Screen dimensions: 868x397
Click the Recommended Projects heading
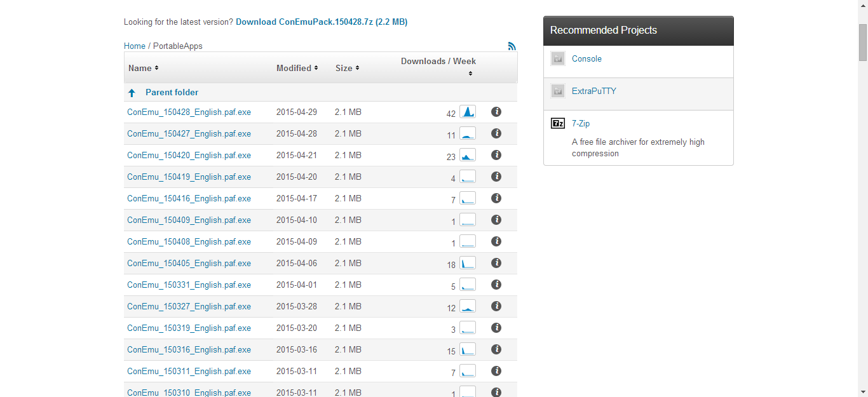pyautogui.click(x=604, y=30)
